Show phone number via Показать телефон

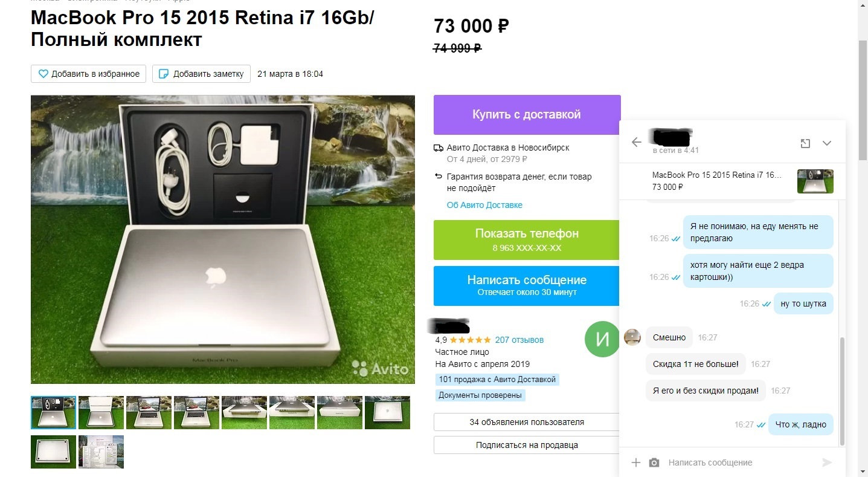527,239
